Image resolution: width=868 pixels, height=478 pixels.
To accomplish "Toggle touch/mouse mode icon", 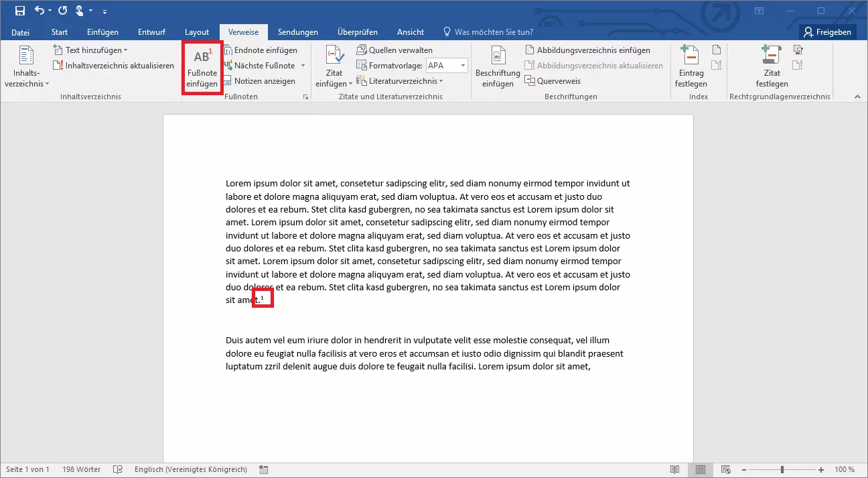I will tap(80, 11).
